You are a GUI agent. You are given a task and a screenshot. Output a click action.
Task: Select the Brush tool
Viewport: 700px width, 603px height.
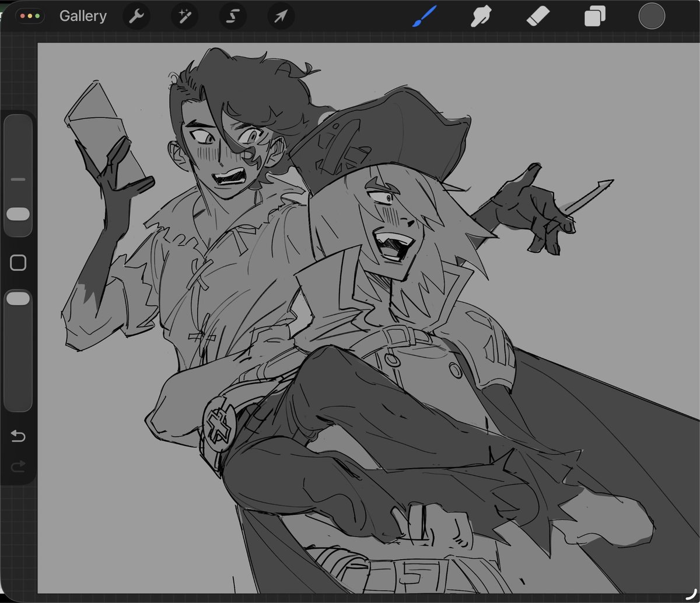click(425, 16)
